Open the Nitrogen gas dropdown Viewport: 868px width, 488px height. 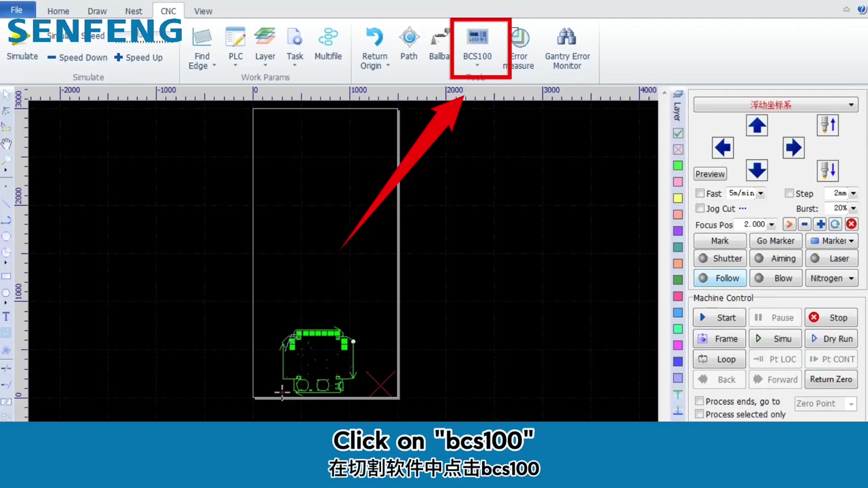[831, 279]
